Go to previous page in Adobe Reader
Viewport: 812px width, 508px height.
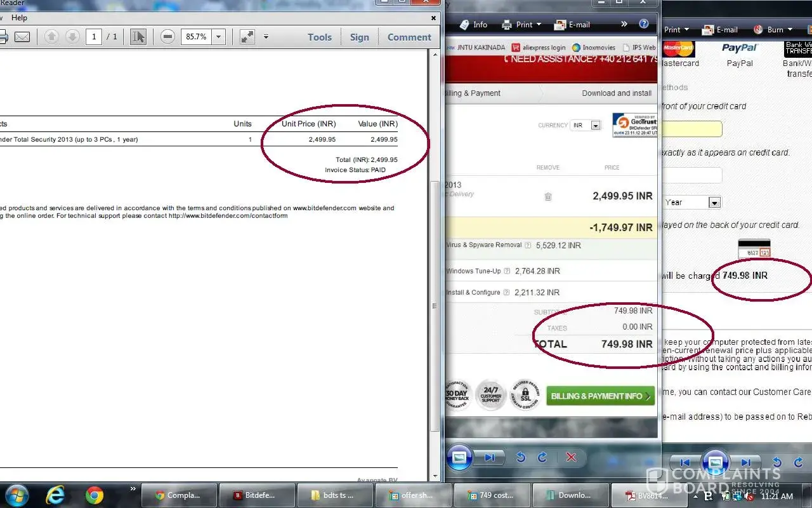[51, 37]
